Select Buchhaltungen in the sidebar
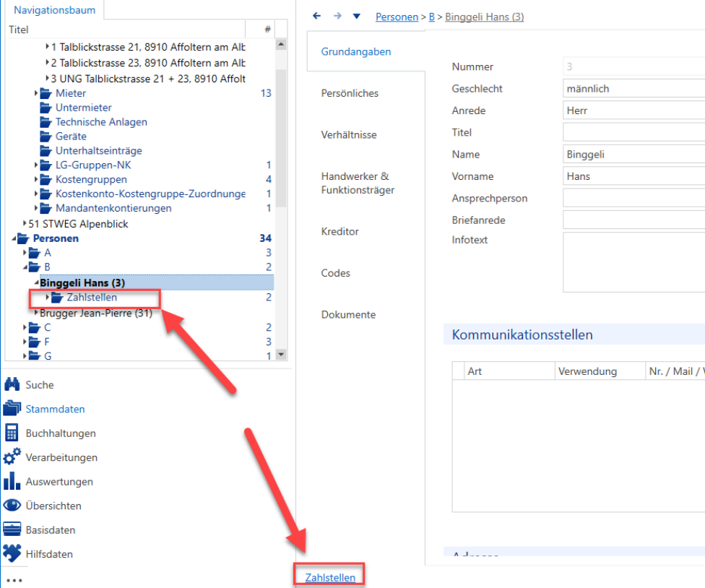 [61, 433]
